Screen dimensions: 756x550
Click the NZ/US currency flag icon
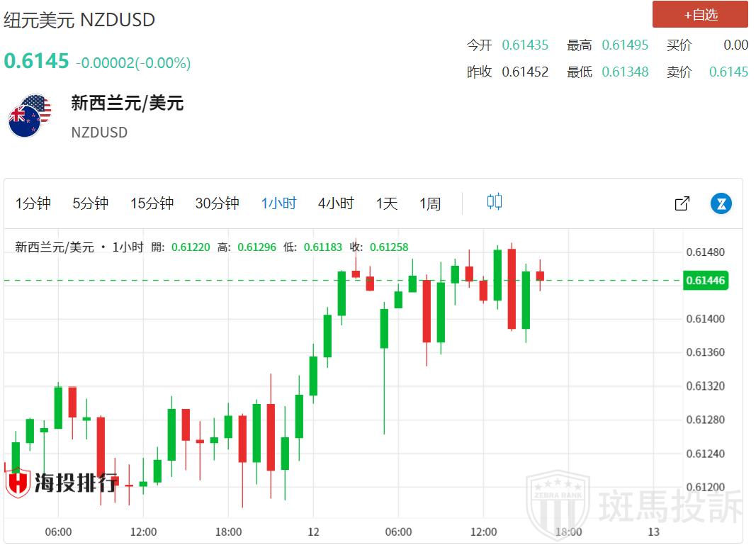29,116
